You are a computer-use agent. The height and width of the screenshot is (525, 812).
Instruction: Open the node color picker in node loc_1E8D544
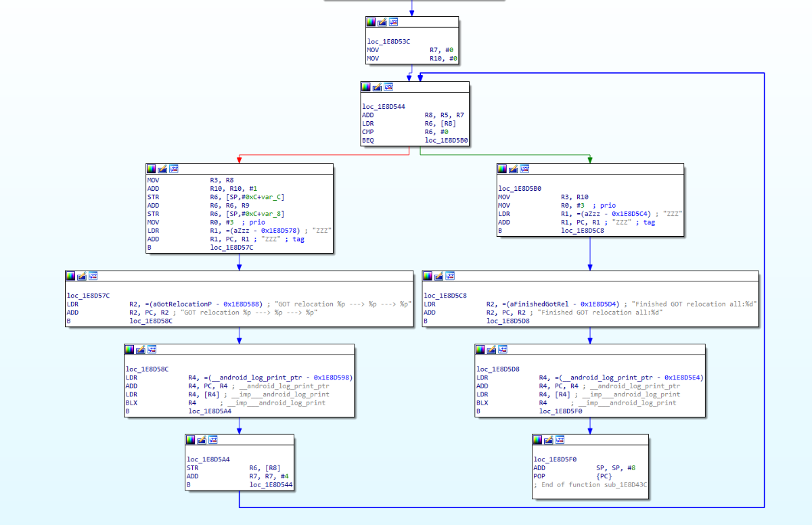[366, 87]
